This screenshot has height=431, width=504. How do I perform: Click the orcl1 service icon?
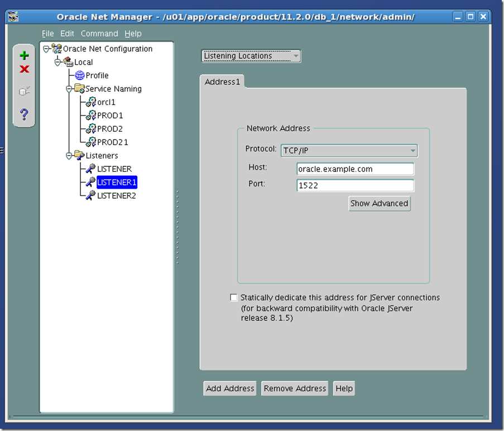[91, 102]
